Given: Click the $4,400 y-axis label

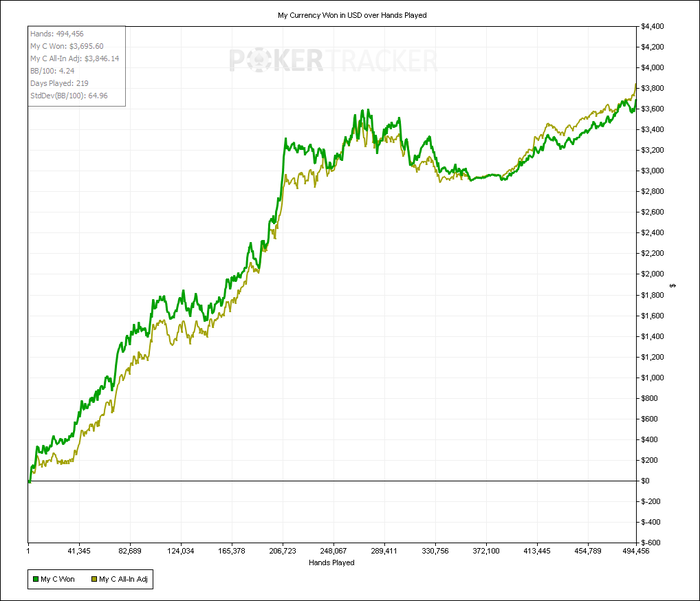Looking at the screenshot, I should point(652,26).
